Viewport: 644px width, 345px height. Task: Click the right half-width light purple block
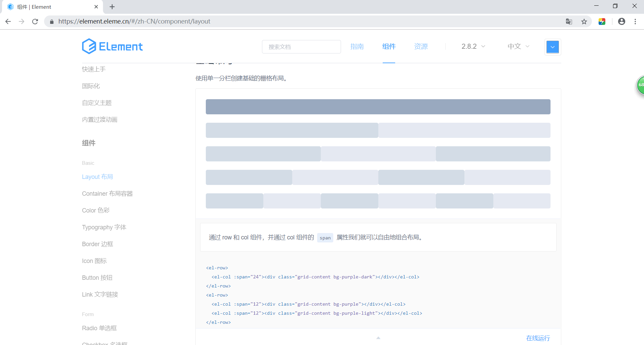[464, 130]
